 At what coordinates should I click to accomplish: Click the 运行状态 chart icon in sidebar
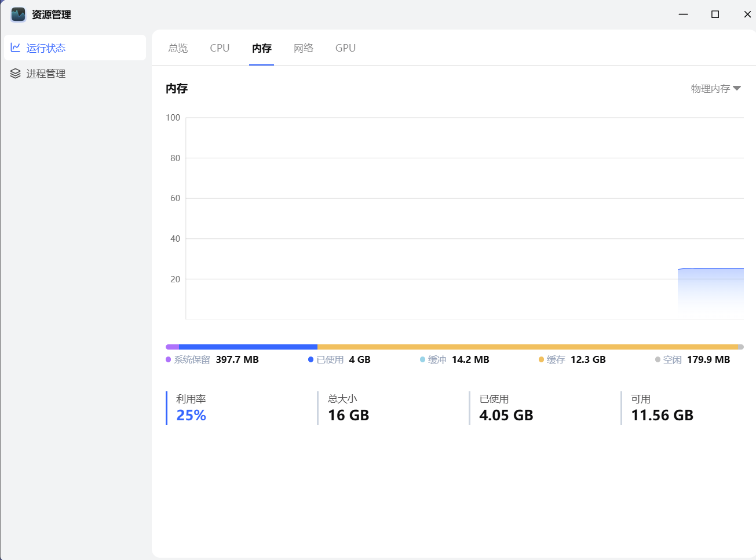[x=16, y=48]
